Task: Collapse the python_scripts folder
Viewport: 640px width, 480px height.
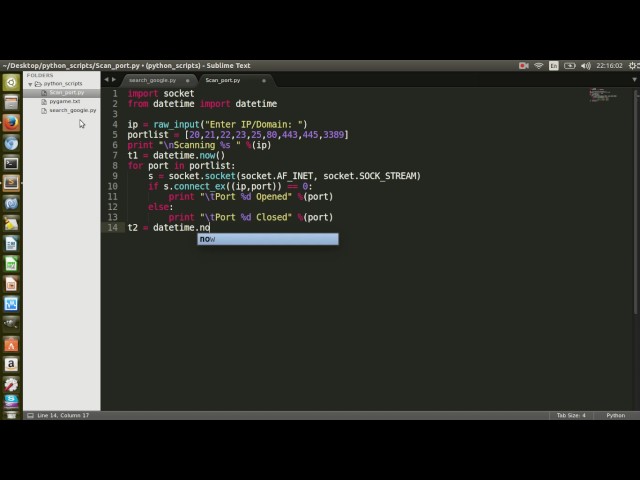Action: 30,84
